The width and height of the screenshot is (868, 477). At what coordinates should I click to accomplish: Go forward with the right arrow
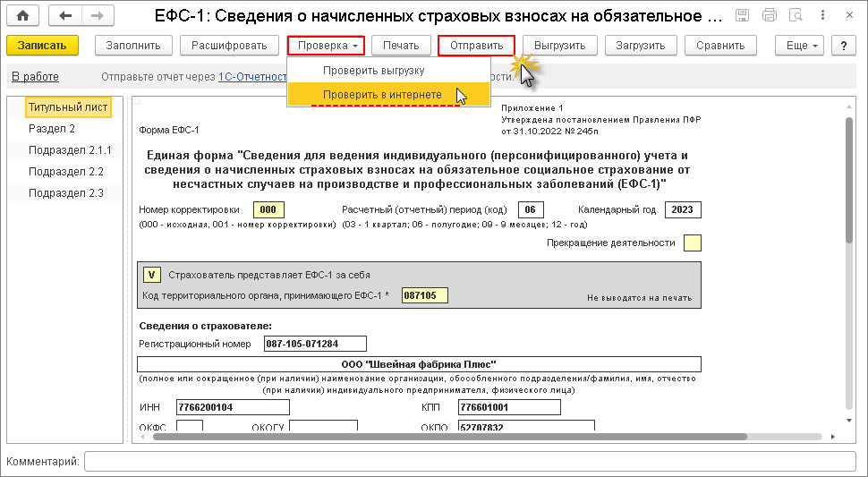pyautogui.click(x=97, y=15)
